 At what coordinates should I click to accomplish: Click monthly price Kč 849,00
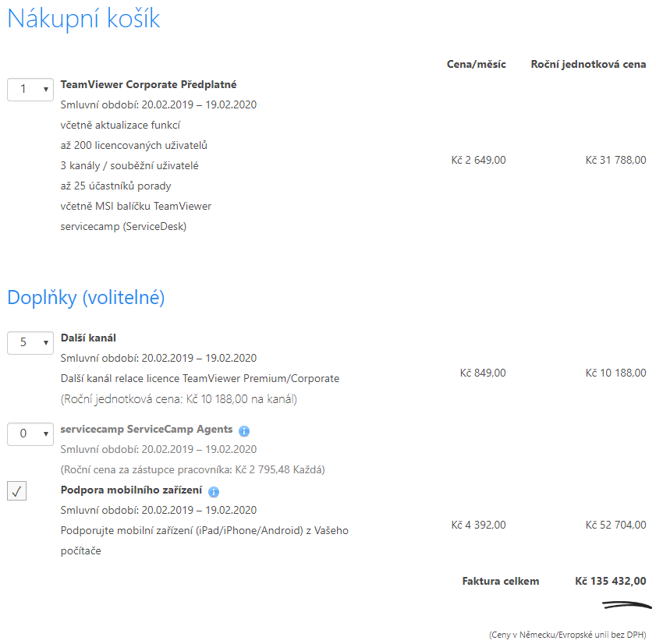pos(483,373)
